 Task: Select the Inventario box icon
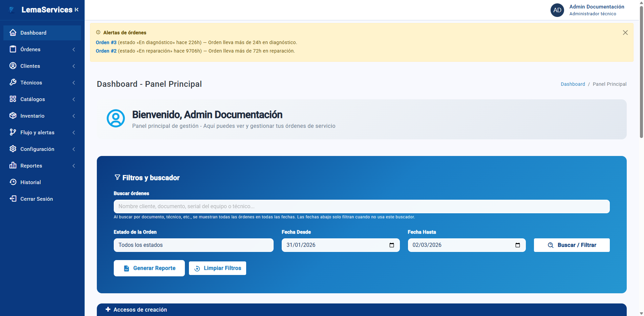[x=13, y=116]
